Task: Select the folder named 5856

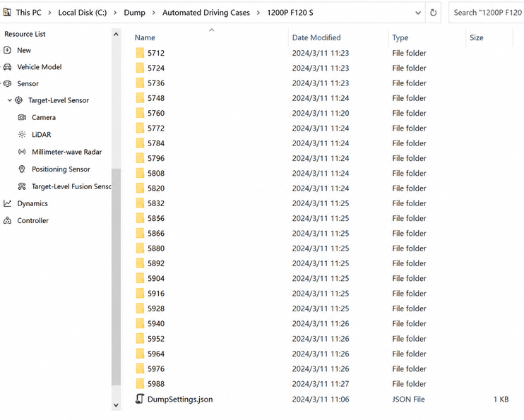Action: (156, 219)
